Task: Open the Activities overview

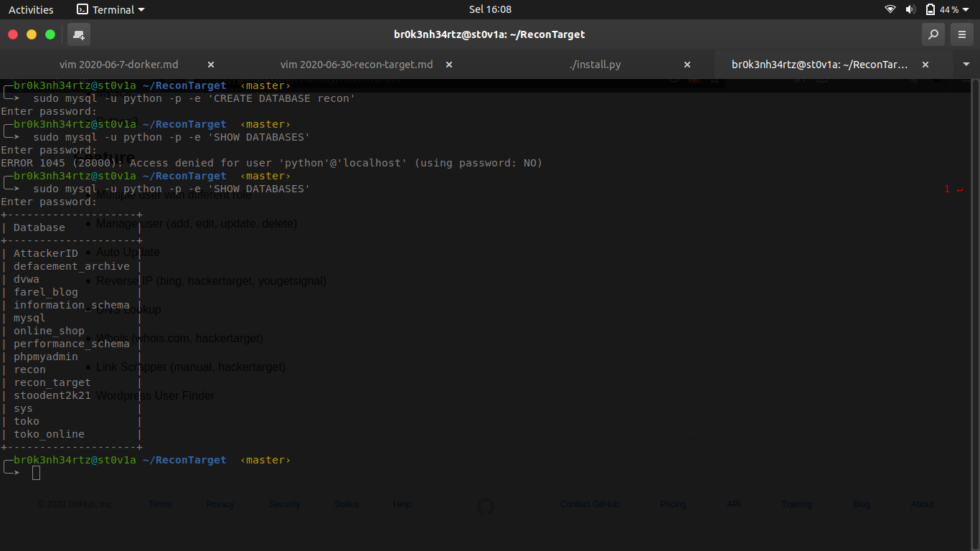Action: click(x=31, y=9)
